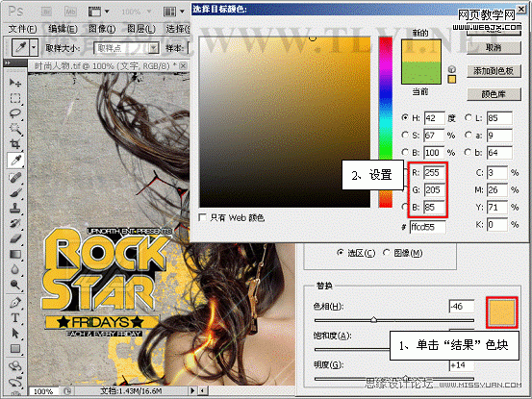Select the S saturation radio button

click(405, 135)
